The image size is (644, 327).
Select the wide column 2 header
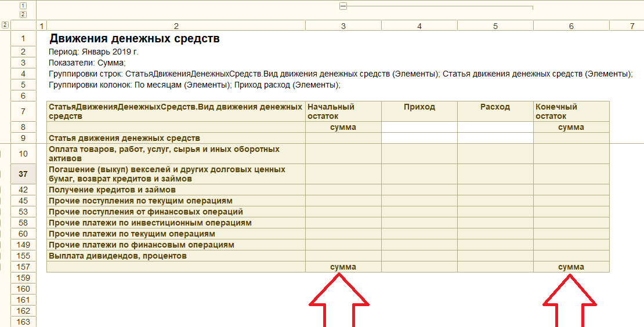tap(176, 26)
